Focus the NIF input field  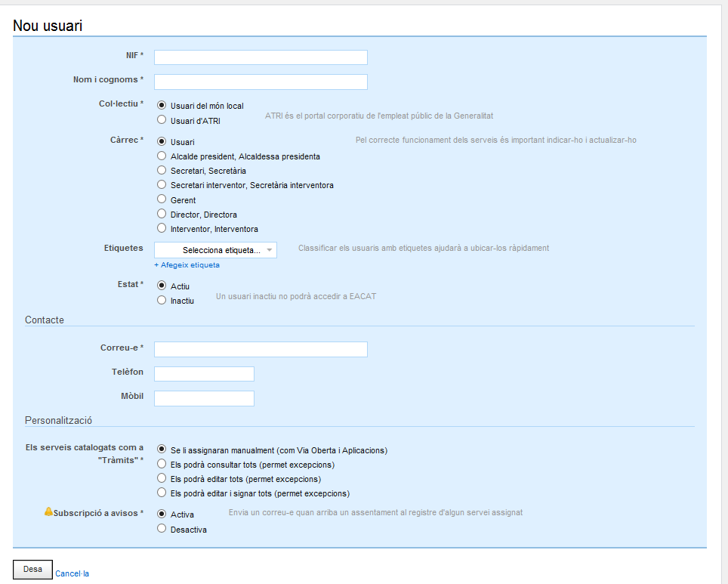[x=261, y=57]
